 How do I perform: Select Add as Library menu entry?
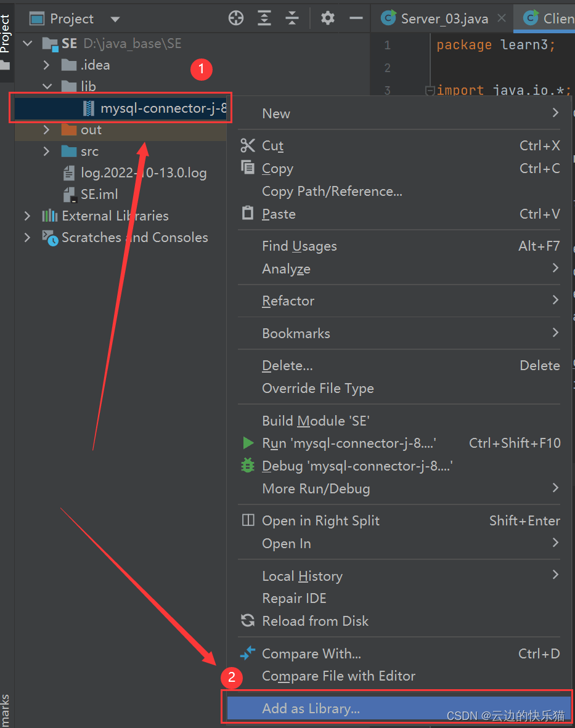[x=311, y=708]
